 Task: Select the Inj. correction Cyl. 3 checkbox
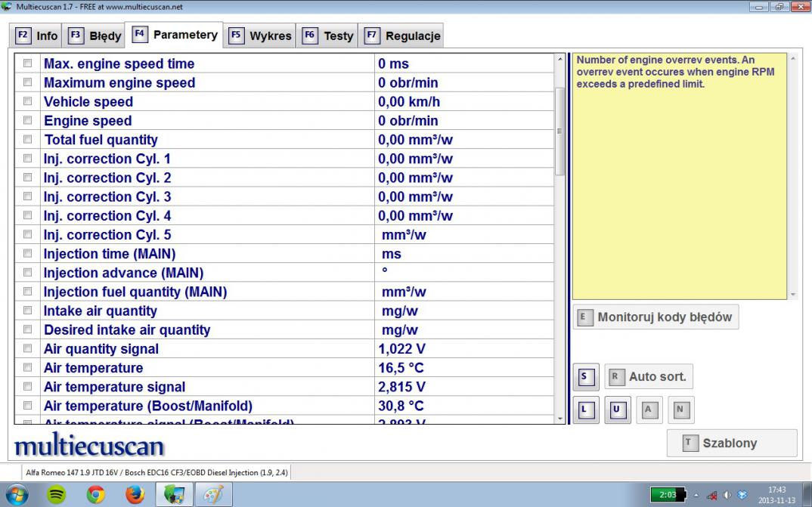pyautogui.click(x=28, y=196)
